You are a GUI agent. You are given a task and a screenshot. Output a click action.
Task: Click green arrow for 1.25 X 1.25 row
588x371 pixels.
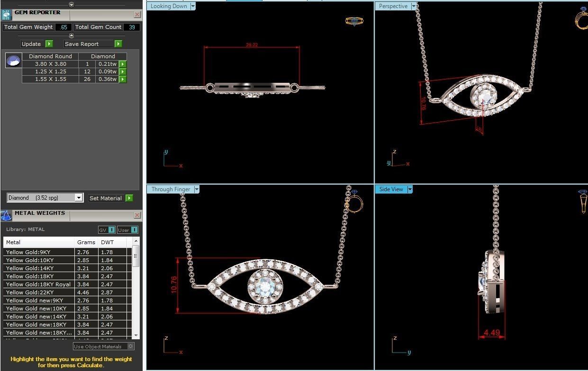click(123, 72)
